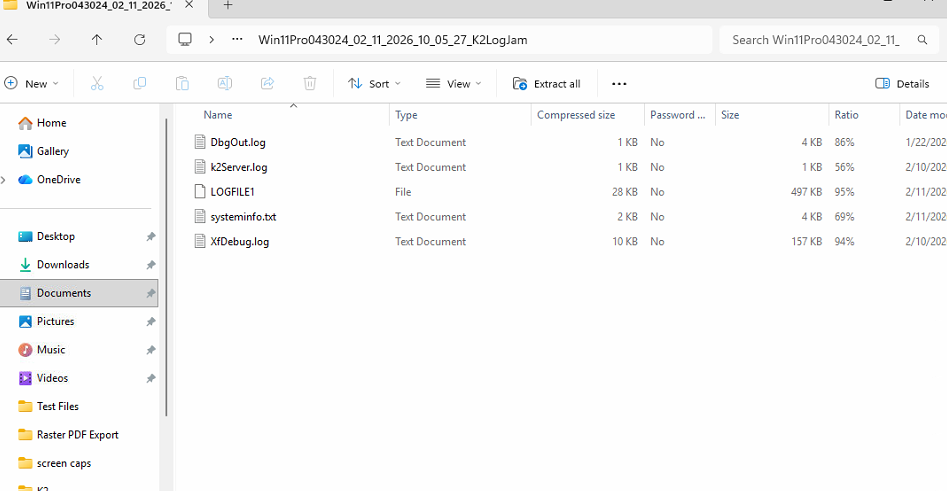Open the Test Files folder
Viewport: 947px width, 491px height.
[x=48, y=406]
